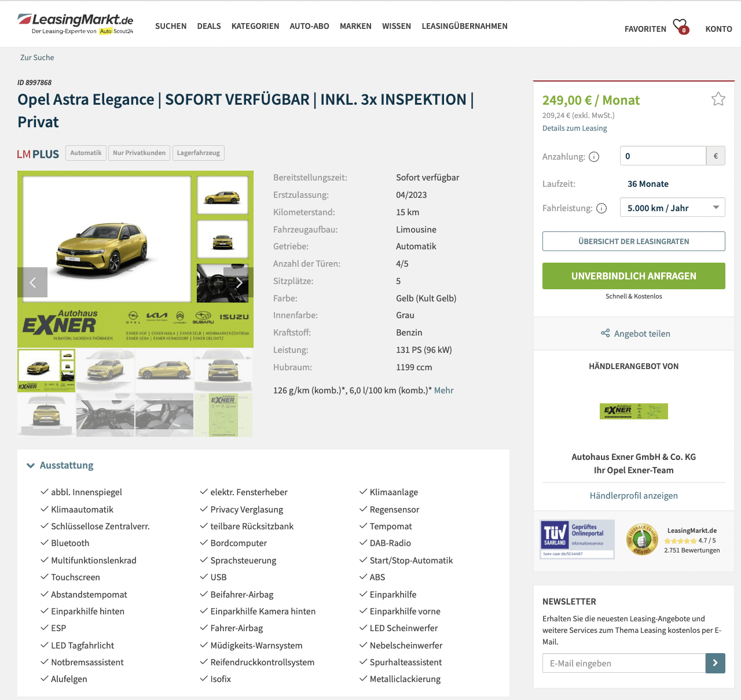Click UNVERBINDLICH ANFRAGEN button
Screen dimensions: 741x700
634,276
